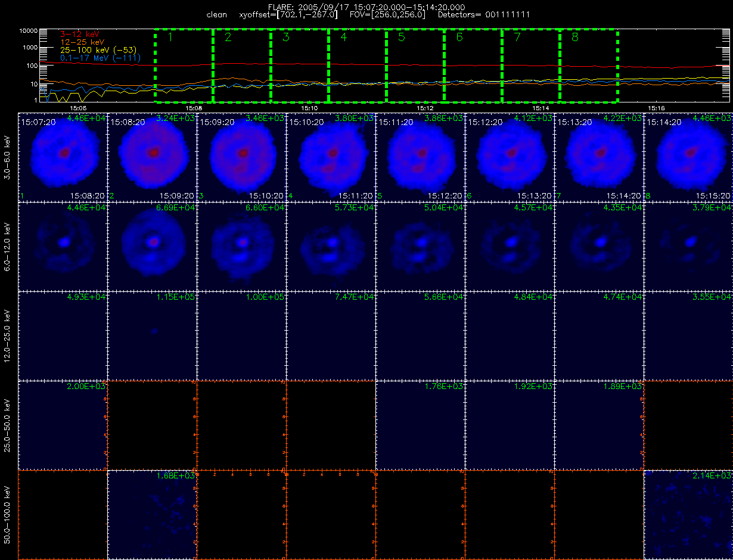Viewport: 733px width, 560px height.
Task: Click the peak value 5.66E+04
Action: [x=444, y=297]
